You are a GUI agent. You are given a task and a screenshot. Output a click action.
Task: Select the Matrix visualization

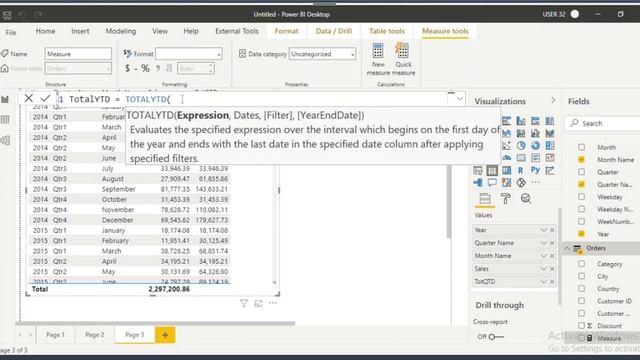pos(507,171)
